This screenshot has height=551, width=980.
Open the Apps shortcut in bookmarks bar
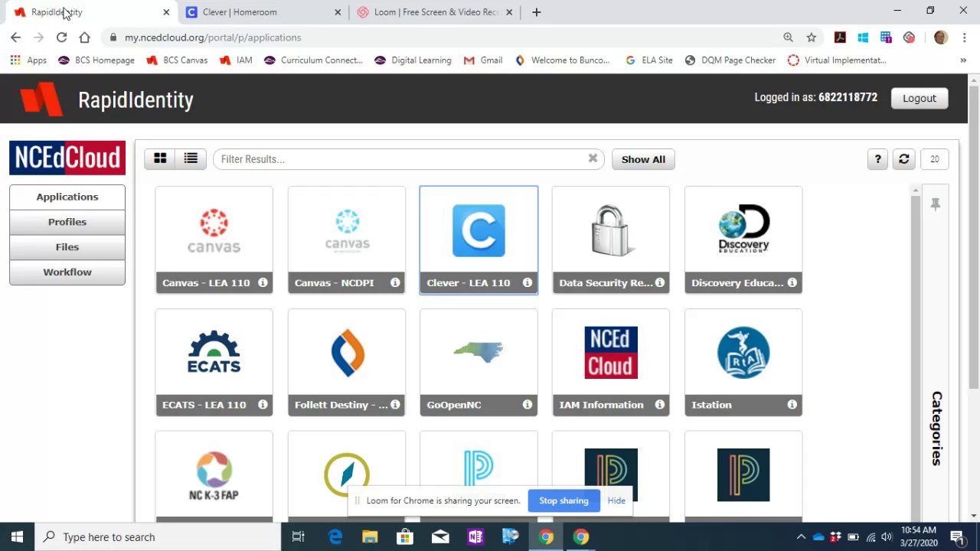[x=28, y=60]
